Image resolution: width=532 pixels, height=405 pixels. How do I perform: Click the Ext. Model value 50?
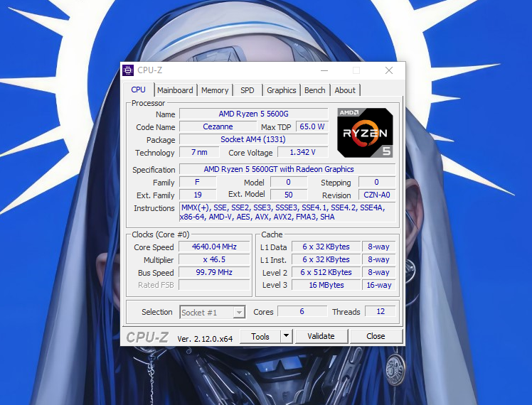[289, 195]
